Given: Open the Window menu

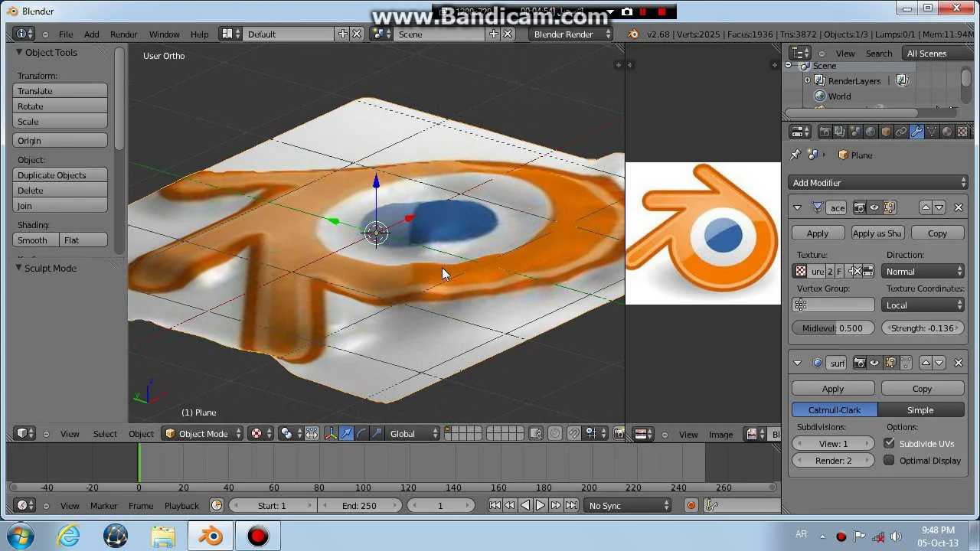Looking at the screenshot, I should 164,34.
